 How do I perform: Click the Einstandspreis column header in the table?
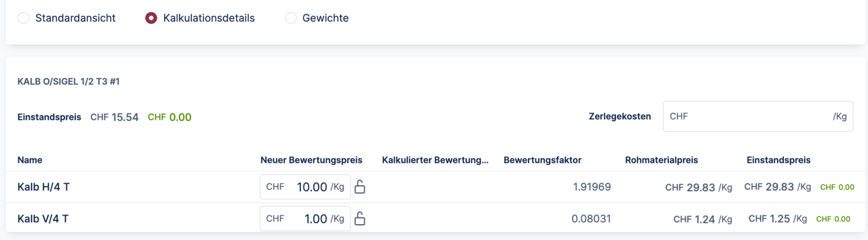[x=778, y=160]
